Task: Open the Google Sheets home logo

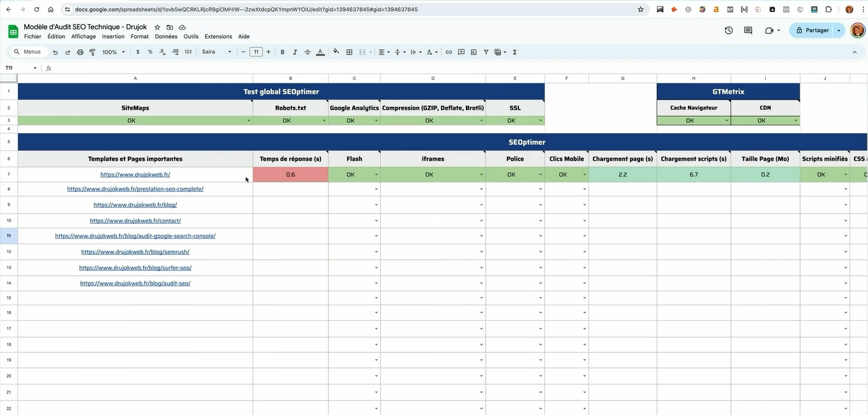Action: point(13,31)
